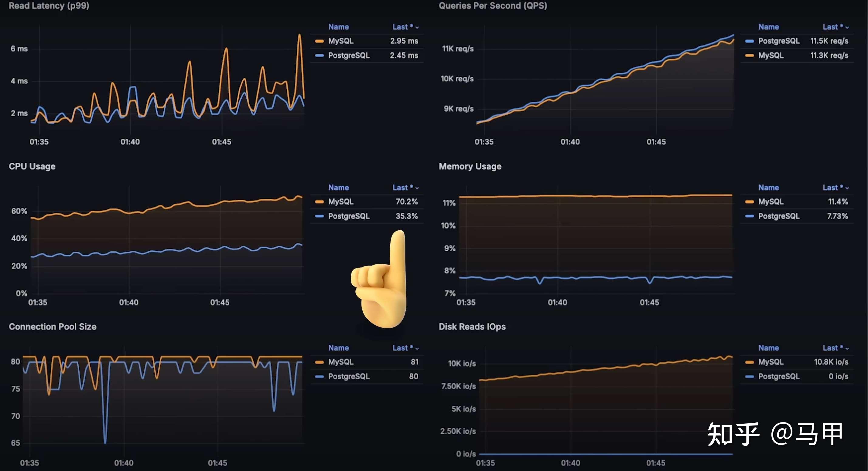Click the MySQL swatch in Disk Reads IOps legend
This screenshot has width=868, height=471.
click(x=749, y=362)
